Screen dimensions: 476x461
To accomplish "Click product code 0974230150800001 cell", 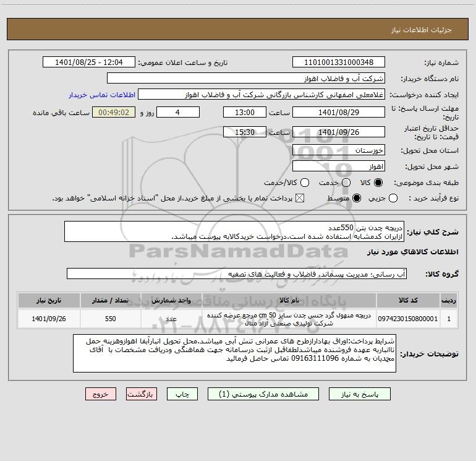I will point(408,319).
